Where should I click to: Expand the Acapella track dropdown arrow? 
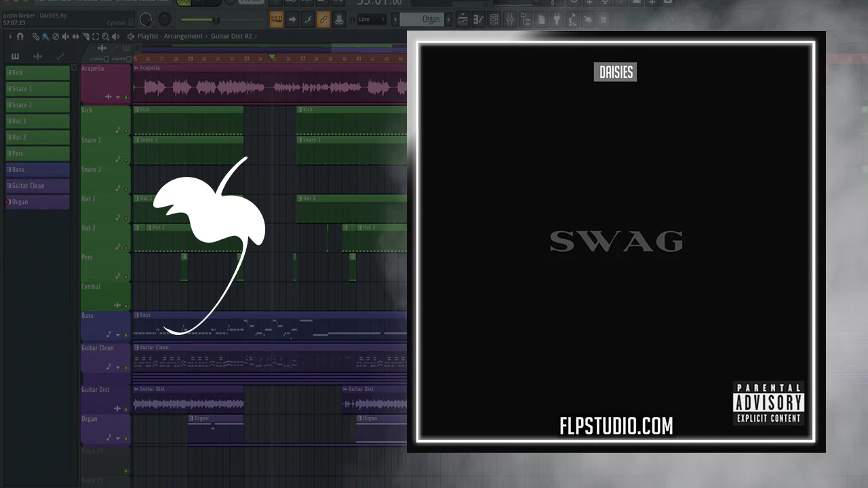pos(117,98)
